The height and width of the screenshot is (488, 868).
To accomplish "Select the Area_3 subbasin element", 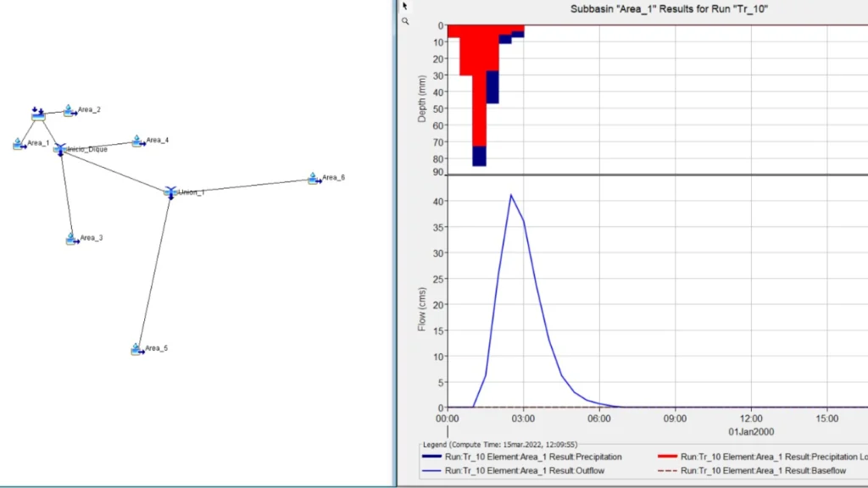I will click(x=72, y=239).
